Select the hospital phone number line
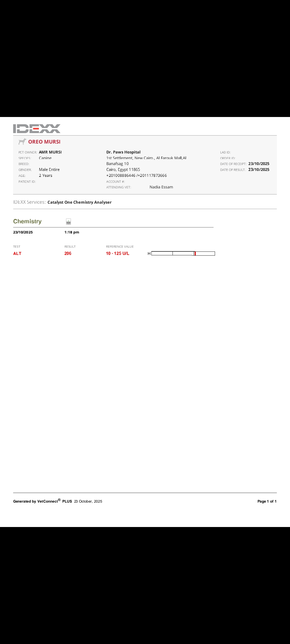Screen dimensions: 290x644 tap(136, 175)
